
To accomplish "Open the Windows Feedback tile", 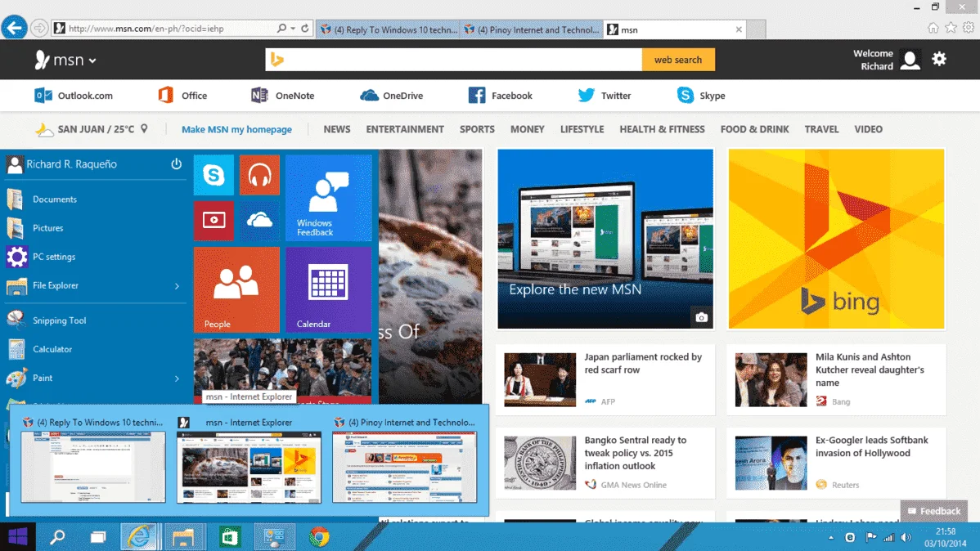I will tap(329, 197).
